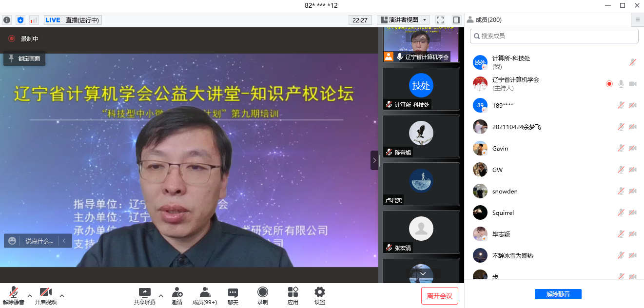The width and height of the screenshot is (644, 308).
Task: Open the Invite participants icon
Action: pos(177,295)
